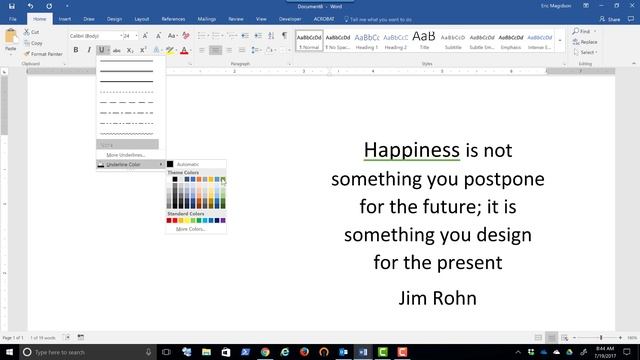Click the Redo icon in title bar

pyautogui.click(x=49, y=6)
